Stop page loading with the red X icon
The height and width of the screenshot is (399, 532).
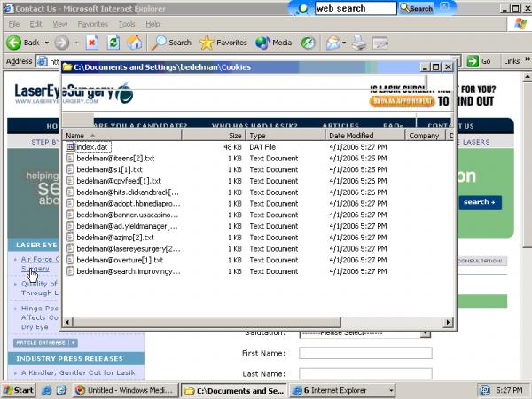pyautogui.click(x=91, y=43)
